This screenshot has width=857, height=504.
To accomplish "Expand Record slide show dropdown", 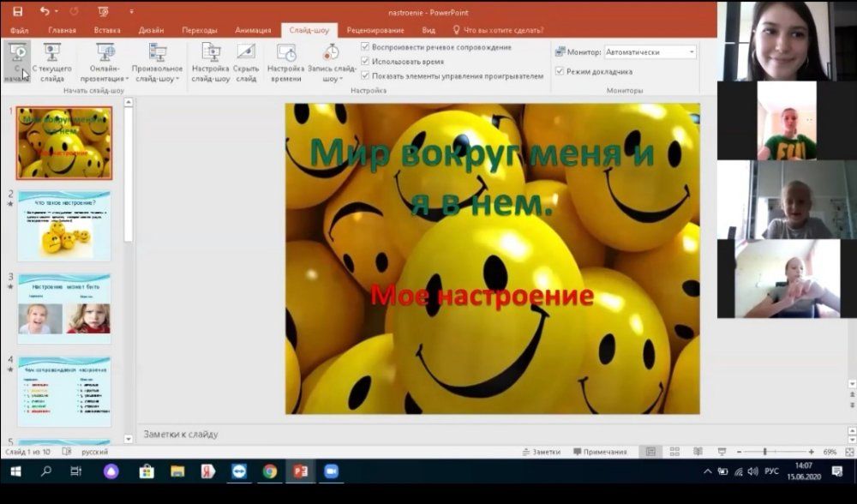I will tap(331, 63).
